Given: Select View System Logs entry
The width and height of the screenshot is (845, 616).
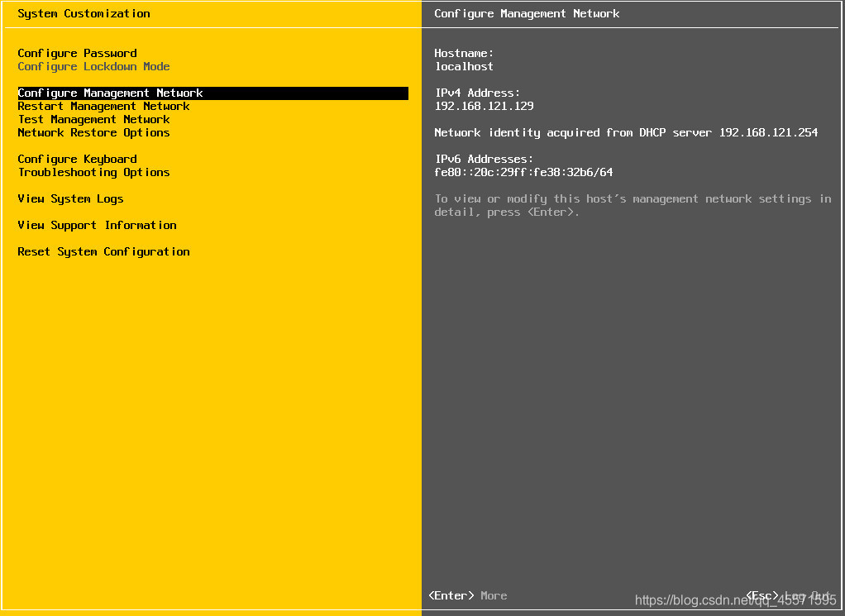Looking at the screenshot, I should (70, 199).
